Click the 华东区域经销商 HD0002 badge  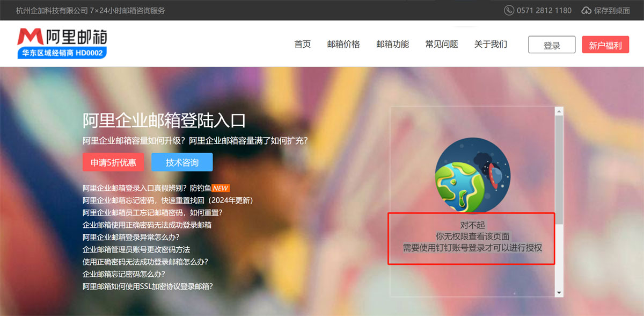pos(62,53)
